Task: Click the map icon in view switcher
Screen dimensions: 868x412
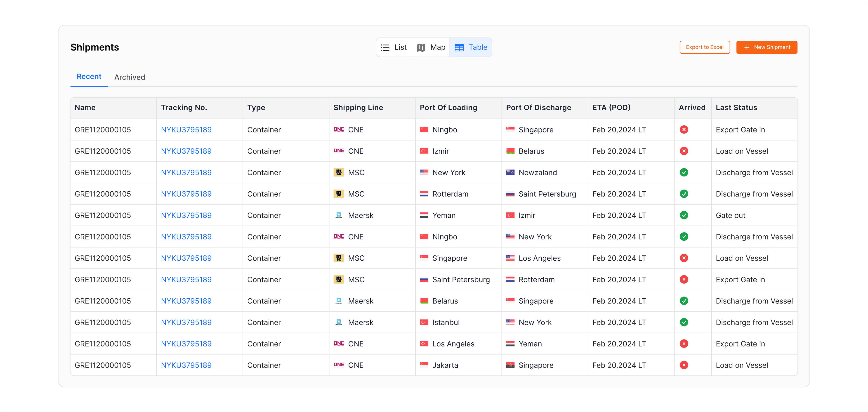Action: (x=421, y=47)
